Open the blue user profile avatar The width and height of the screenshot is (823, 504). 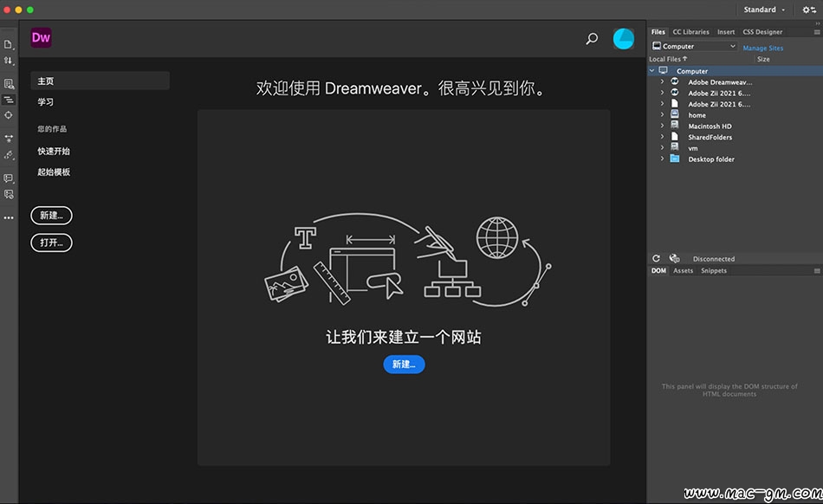click(x=624, y=39)
